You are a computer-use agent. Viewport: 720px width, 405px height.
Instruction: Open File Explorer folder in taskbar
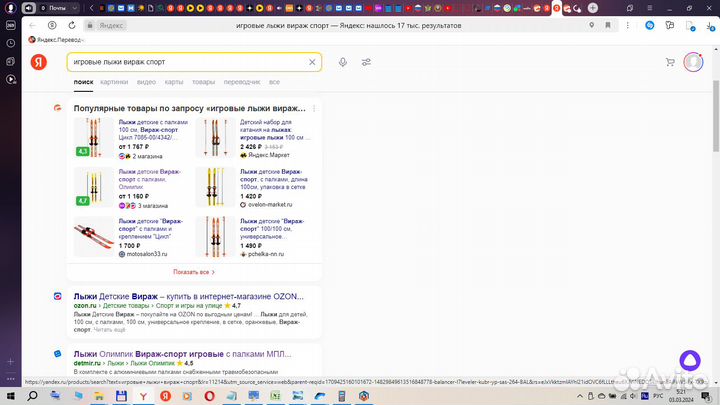click(99, 396)
